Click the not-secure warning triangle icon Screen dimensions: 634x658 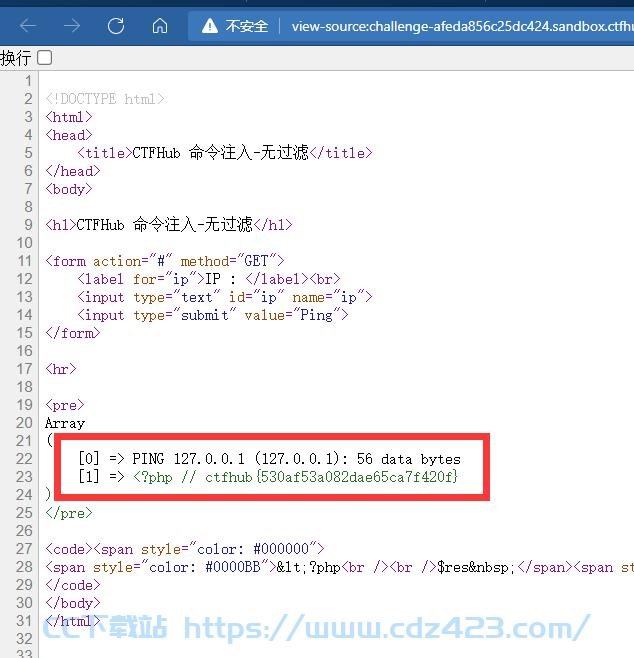click(210, 26)
